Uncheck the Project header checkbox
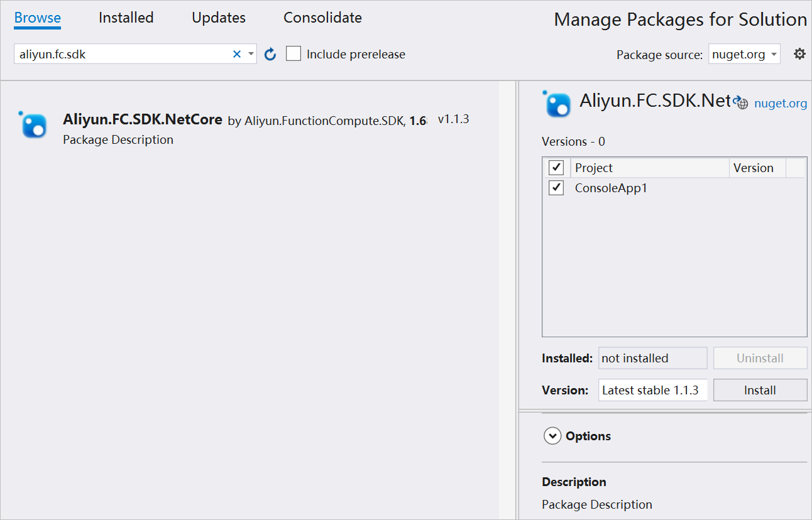Viewport: 812px width, 520px height. pos(556,167)
